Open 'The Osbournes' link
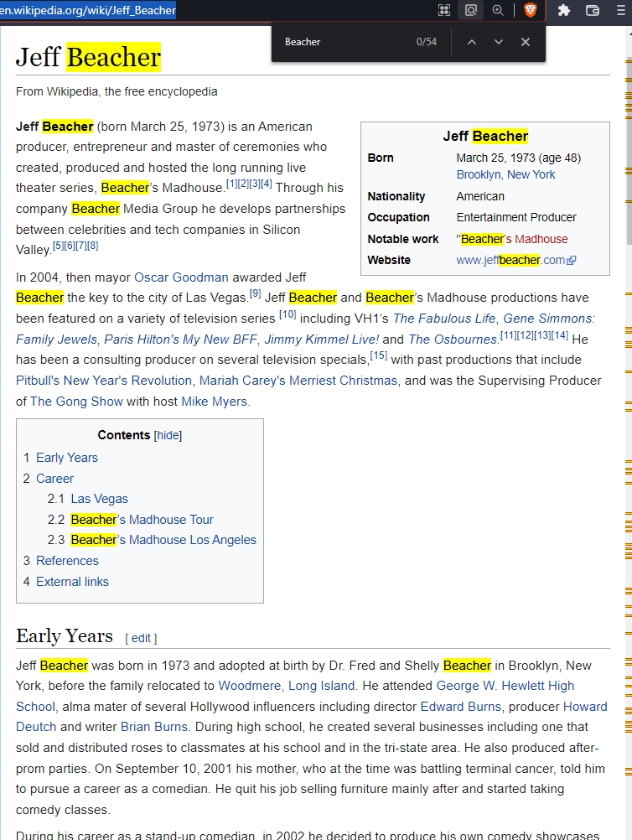The image size is (632, 840). tap(453, 340)
